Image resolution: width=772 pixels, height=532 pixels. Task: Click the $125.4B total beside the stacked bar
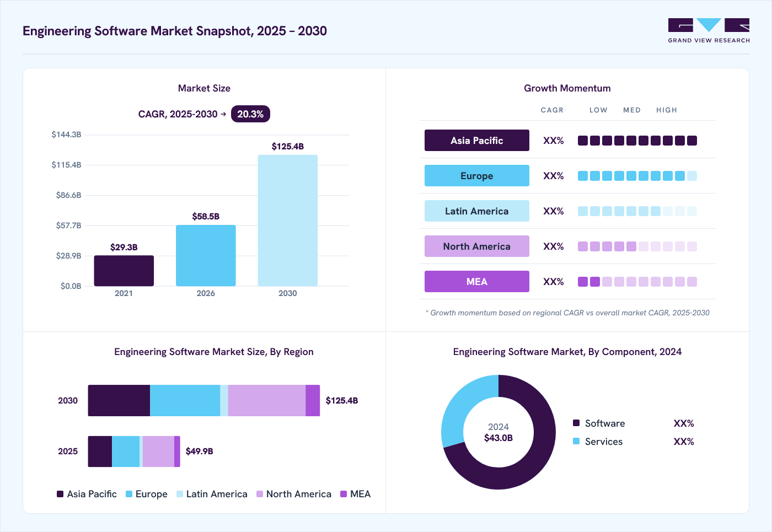(342, 400)
